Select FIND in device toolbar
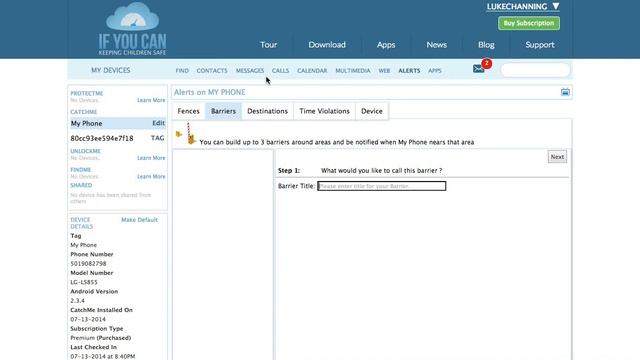The height and width of the screenshot is (360, 640). click(x=182, y=71)
